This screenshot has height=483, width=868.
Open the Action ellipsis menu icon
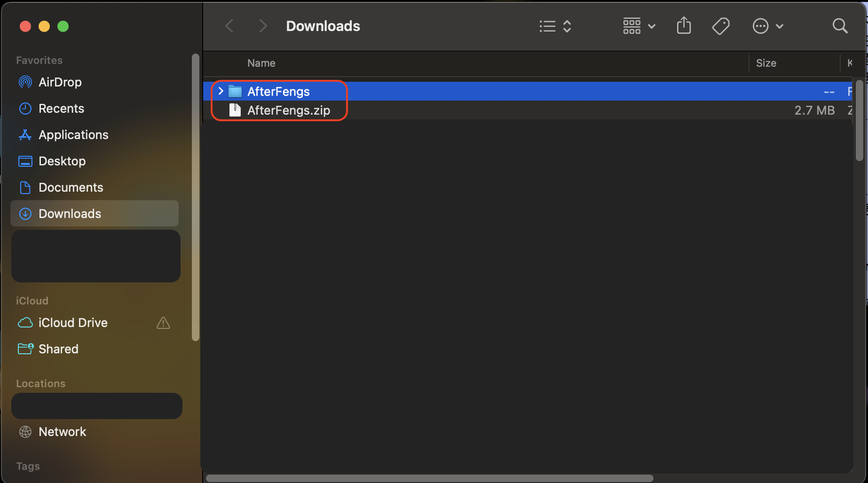pyautogui.click(x=767, y=26)
